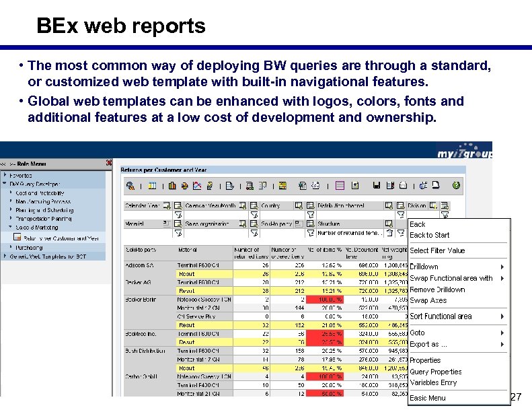Click the Number of returned items filter value
This screenshot has width=532, height=410.
tap(350, 233)
